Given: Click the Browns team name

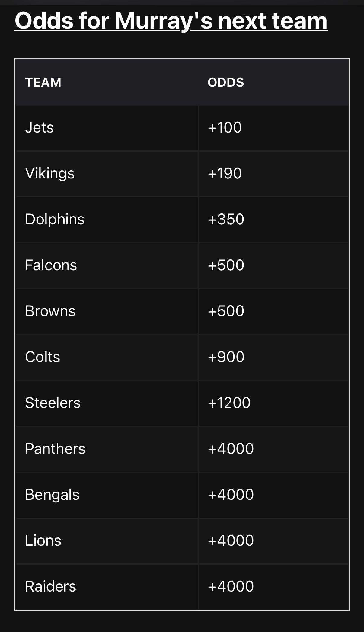Looking at the screenshot, I should pos(50,311).
